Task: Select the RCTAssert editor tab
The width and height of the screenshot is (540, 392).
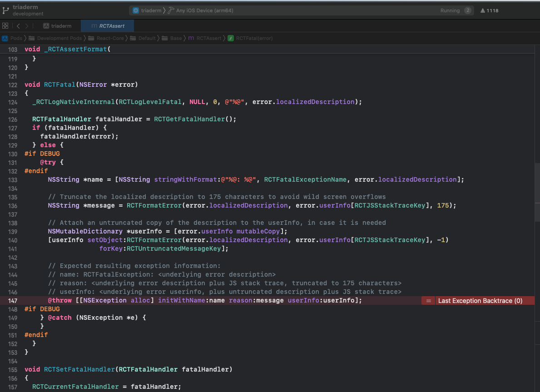Action: coord(108,26)
